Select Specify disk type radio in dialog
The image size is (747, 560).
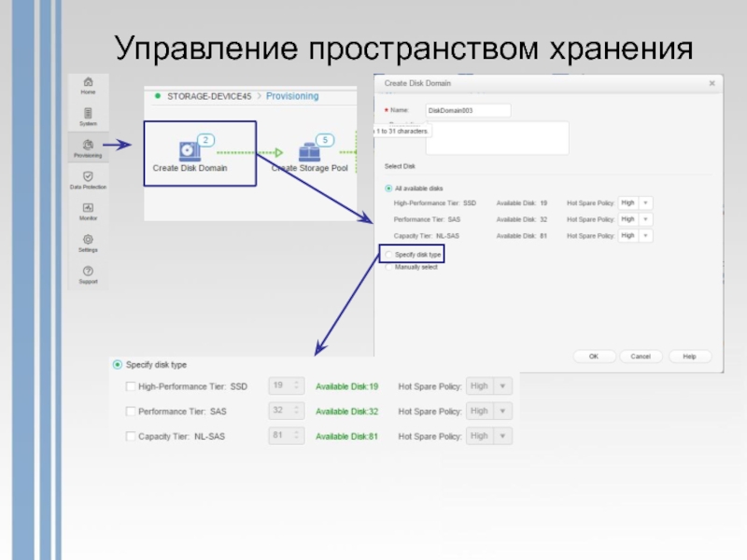pos(388,255)
